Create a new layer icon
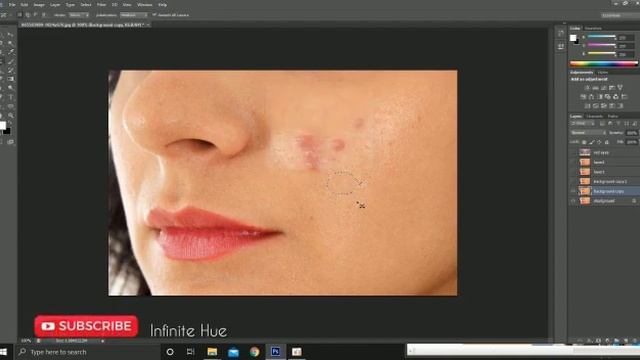Image resolution: width=640 pixels, height=360 pixels. click(626, 341)
